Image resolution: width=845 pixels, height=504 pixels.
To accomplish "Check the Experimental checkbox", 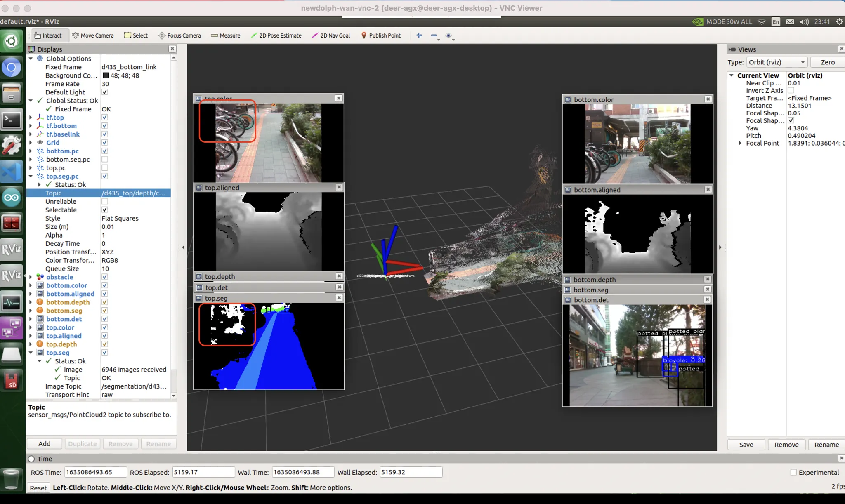I will [x=793, y=472].
